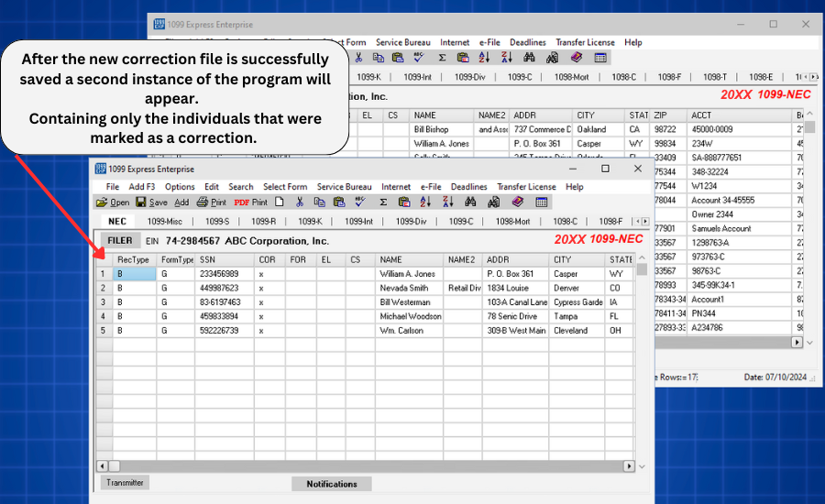The height and width of the screenshot is (504, 825).
Task: Click the SSN cell for Nevada Smith
Action: pos(218,288)
